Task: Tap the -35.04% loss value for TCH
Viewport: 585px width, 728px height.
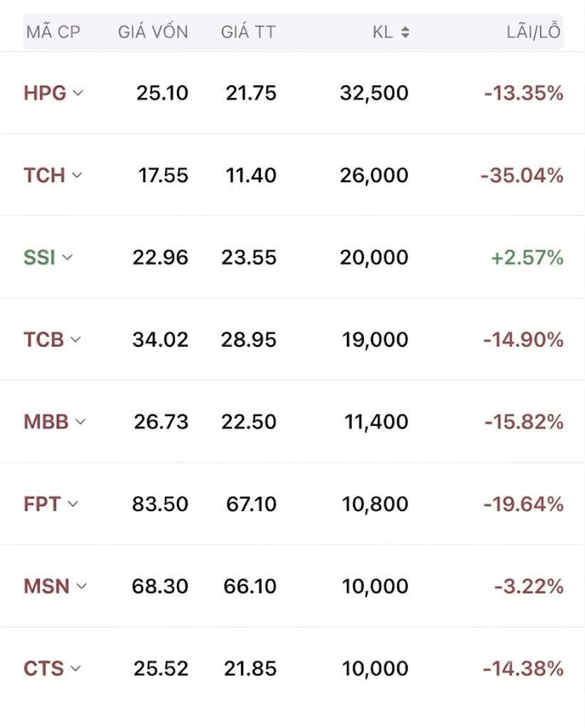Action: 522,176
